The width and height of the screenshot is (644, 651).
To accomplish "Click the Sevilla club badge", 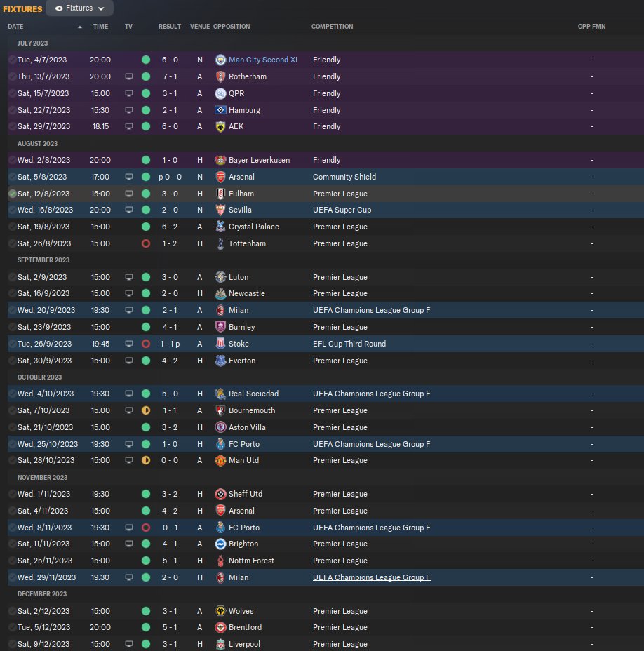I will pos(220,210).
